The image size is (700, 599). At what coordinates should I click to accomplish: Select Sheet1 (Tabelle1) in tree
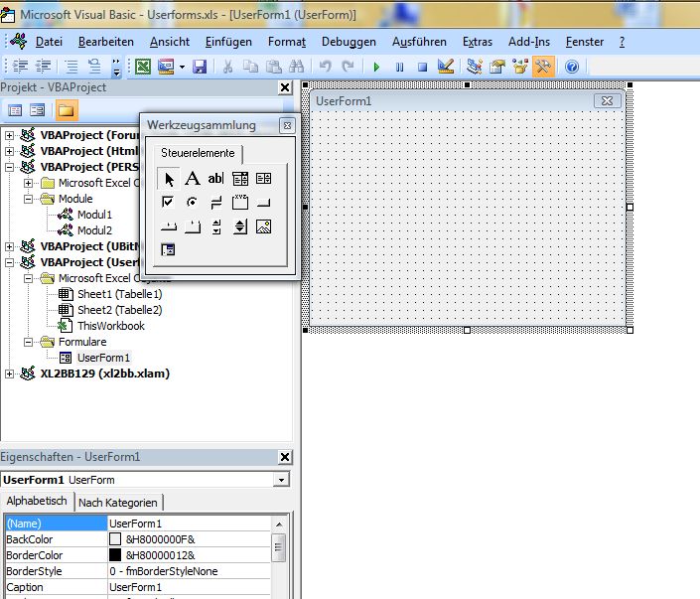click(119, 294)
